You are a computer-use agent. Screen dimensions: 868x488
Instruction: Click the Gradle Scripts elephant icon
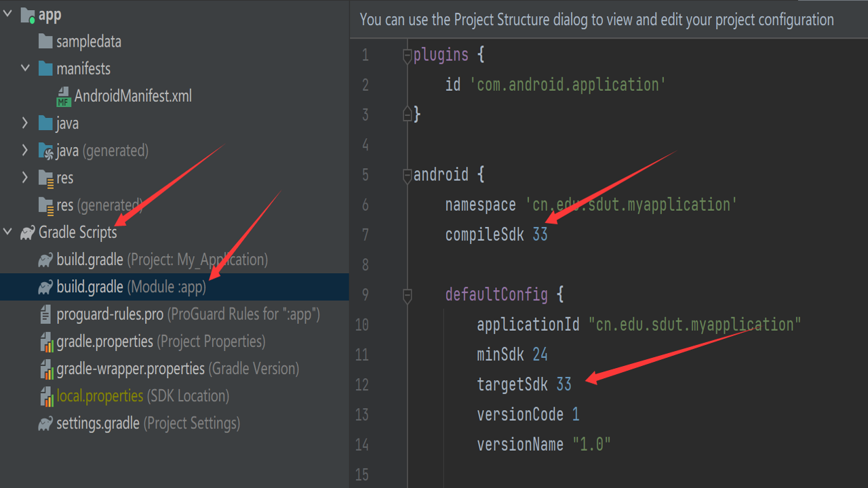pyautogui.click(x=28, y=232)
